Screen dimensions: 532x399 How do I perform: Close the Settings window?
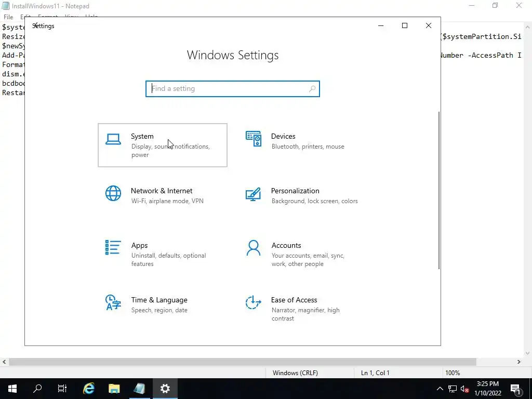pos(429,26)
